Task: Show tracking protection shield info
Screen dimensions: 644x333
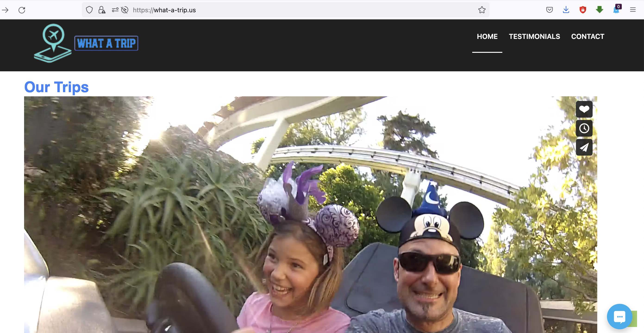Action: point(89,10)
